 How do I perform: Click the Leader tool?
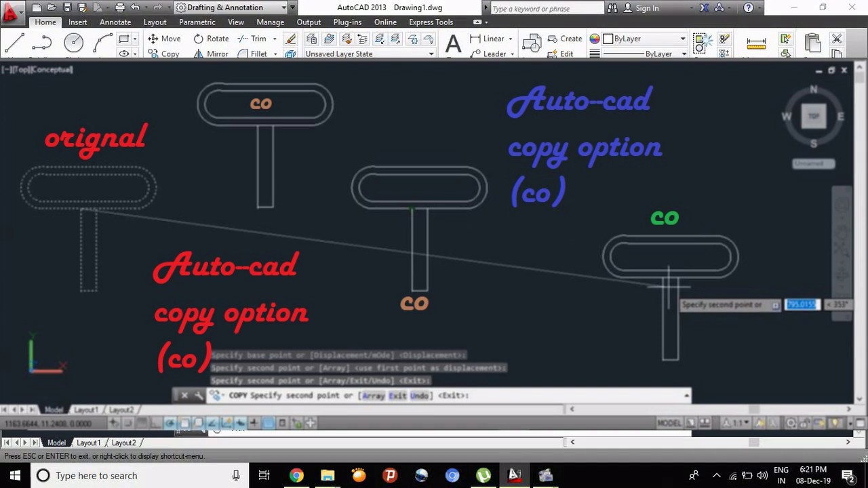(488, 54)
